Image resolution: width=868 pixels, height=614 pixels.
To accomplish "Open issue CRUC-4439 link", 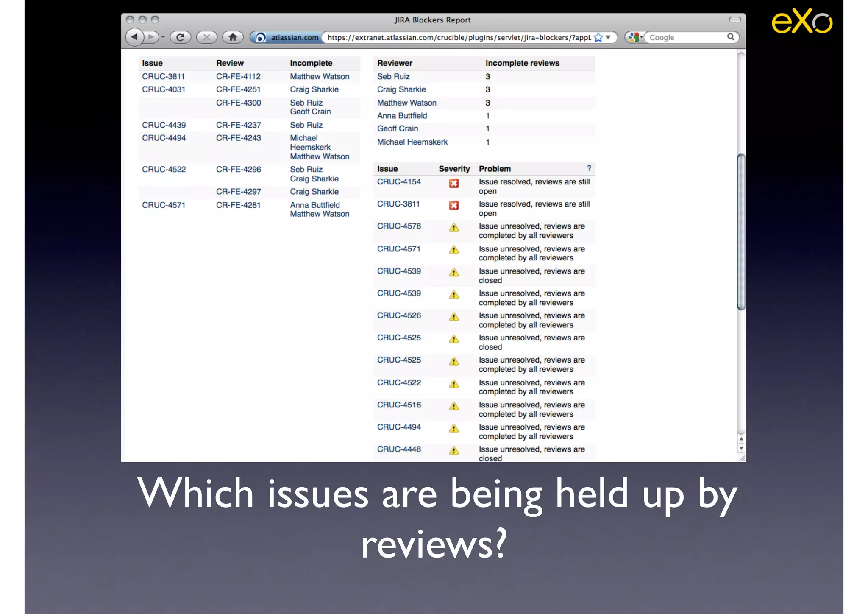I will (164, 125).
